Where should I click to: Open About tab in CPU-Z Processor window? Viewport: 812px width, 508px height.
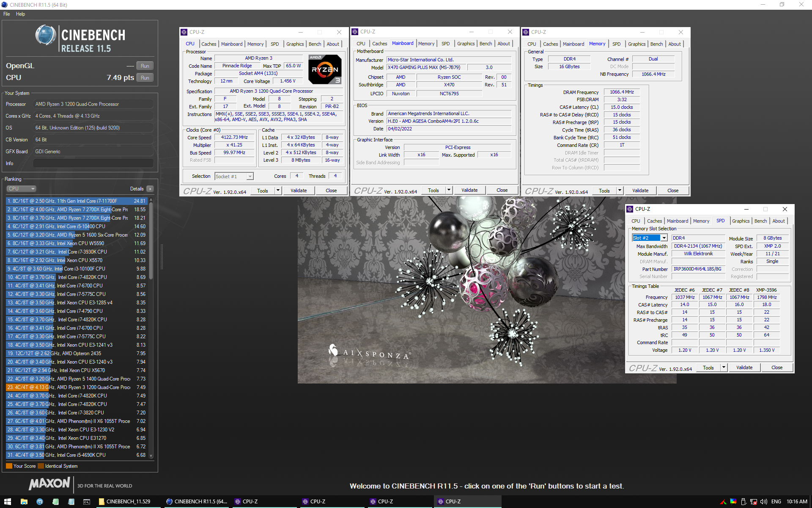(x=333, y=44)
